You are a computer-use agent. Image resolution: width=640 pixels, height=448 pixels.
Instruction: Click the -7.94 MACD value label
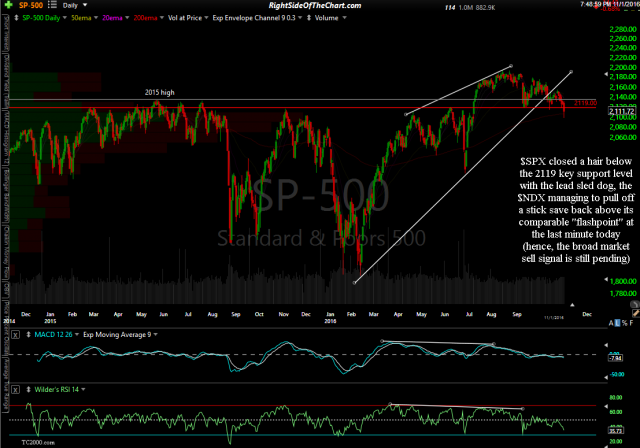(615, 358)
